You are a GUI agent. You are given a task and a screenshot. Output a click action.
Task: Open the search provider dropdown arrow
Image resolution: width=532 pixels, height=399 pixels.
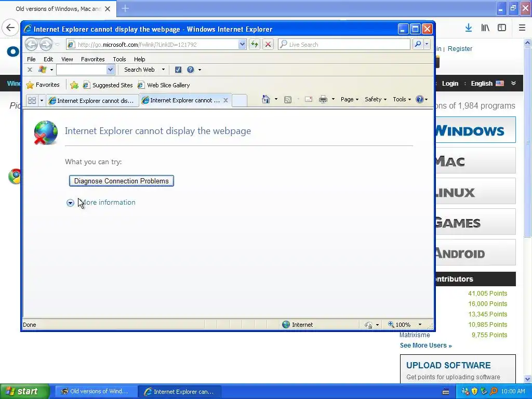point(427,44)
